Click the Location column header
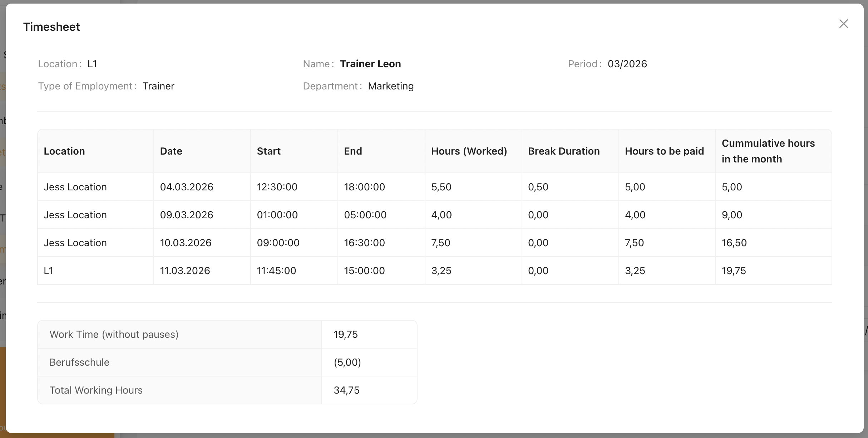 [x=64, y=151]
